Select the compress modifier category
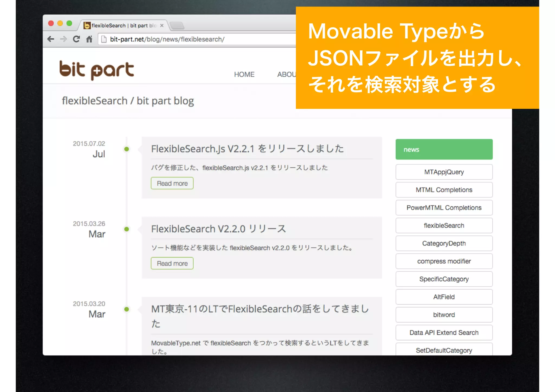 click(x=444, y=261)
